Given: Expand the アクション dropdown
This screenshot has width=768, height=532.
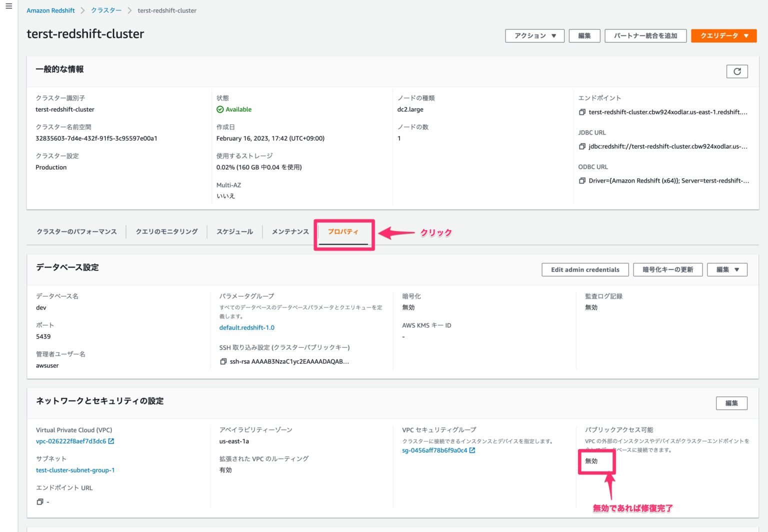Looking at the screenshot, I should 534,36.
